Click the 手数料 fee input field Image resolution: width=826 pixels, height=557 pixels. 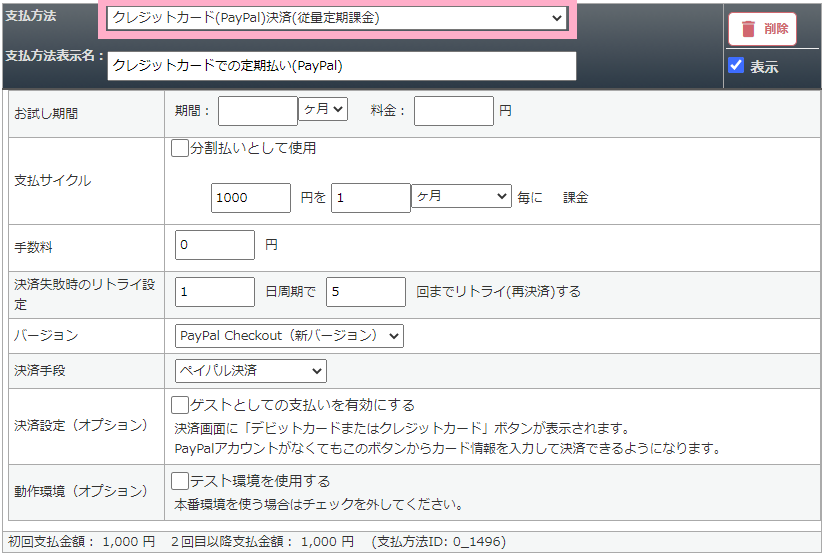(x=215, y=245)
